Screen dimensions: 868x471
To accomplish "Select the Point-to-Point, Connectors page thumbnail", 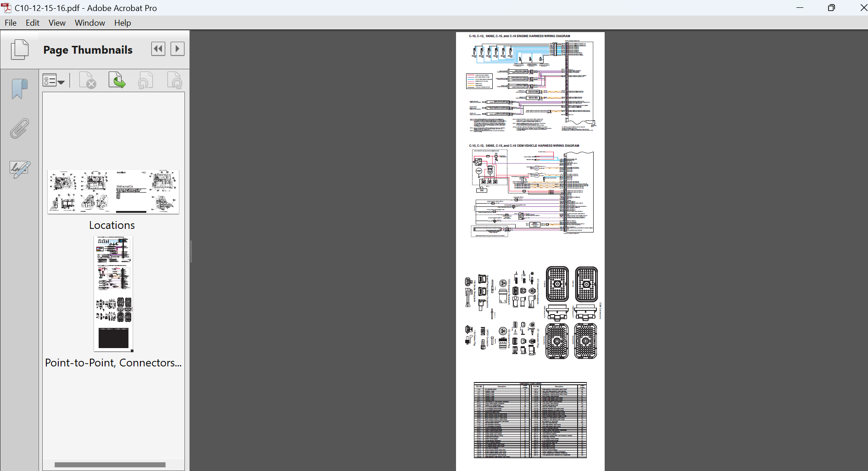I will coord(113,294).
